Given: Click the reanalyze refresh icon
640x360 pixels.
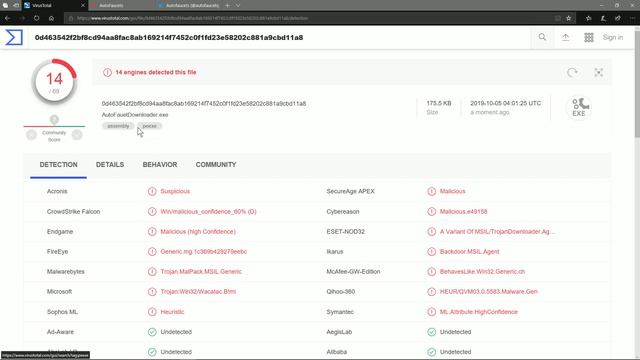Looking at the screenshot, I should tap(572, 72).
